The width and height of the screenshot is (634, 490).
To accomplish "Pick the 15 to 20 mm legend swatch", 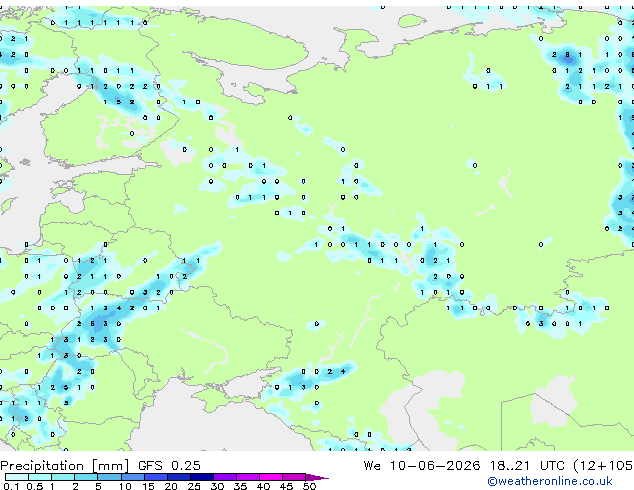I will click(155, 477).
